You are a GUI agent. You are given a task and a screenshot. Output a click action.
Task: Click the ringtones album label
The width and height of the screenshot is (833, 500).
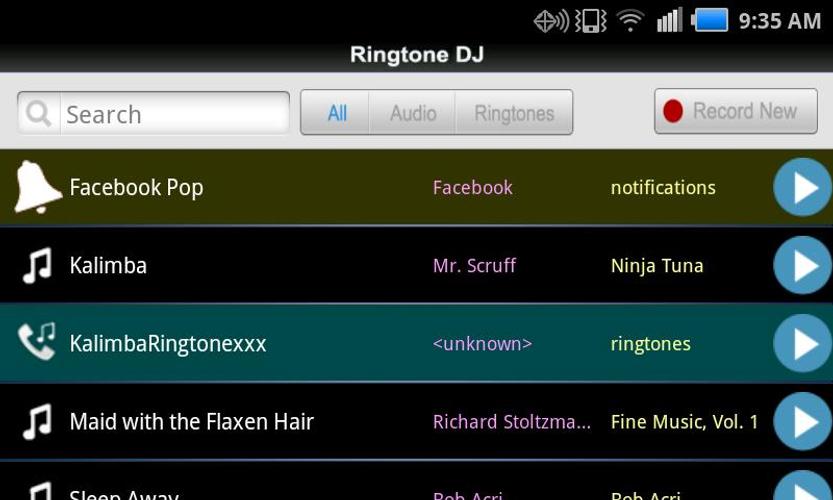(x=651, y=344)
